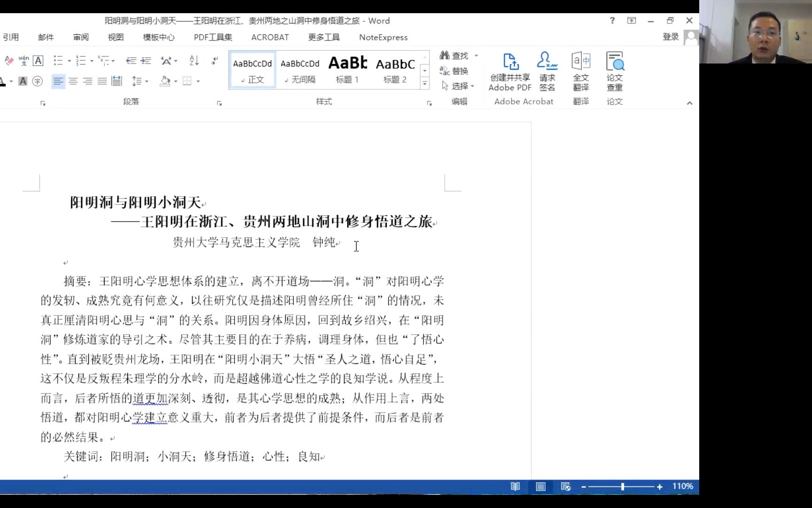Adjust the zoom slider handle
The height and width of the screenshot is (508, 812).
[623, 487]
